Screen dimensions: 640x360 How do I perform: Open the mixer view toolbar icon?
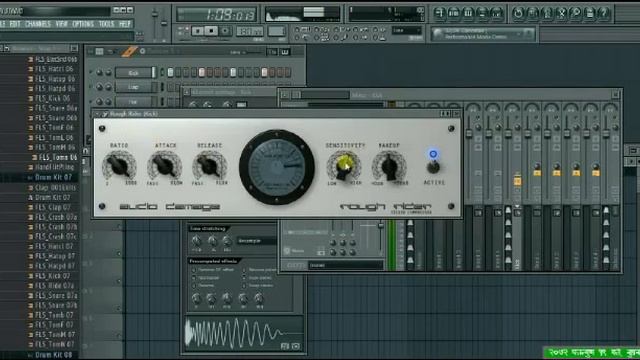tap(496, 13)
